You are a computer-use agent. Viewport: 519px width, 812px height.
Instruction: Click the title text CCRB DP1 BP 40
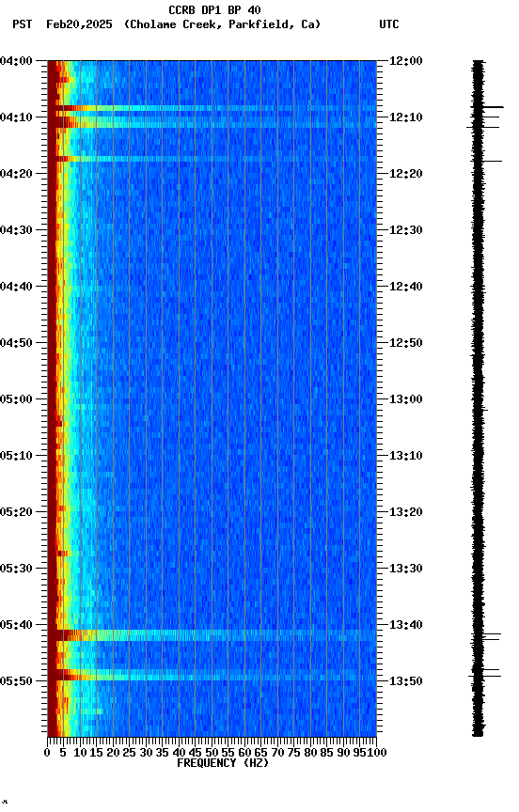[x=214, y=9]
